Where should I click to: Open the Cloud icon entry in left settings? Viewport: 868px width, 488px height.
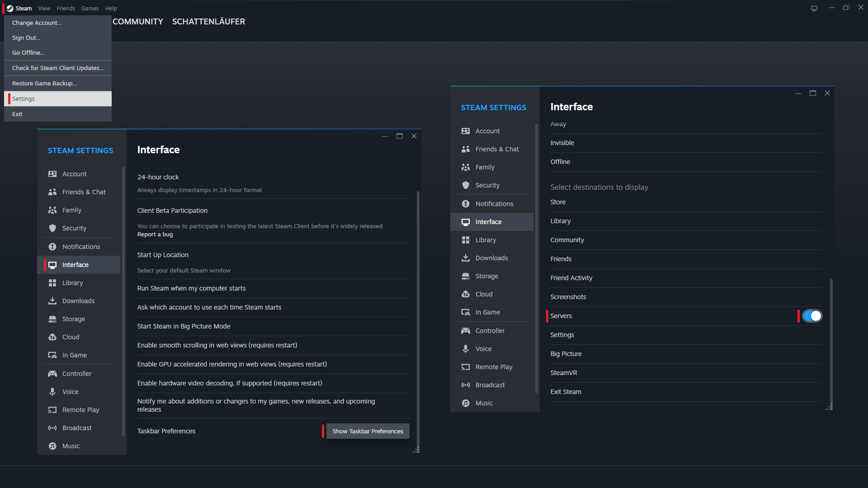[52, 337]
